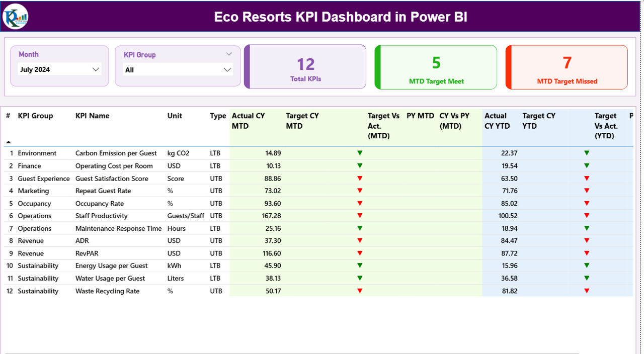Click the 7 MTD Target Missed card
Screen dimensions: 644x354
[x=567, y=66]
